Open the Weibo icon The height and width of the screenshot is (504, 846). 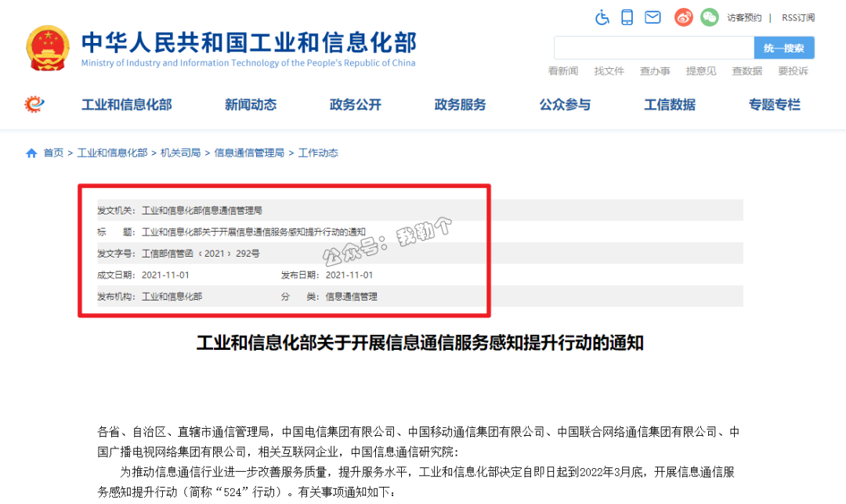[x=684, y=17]
